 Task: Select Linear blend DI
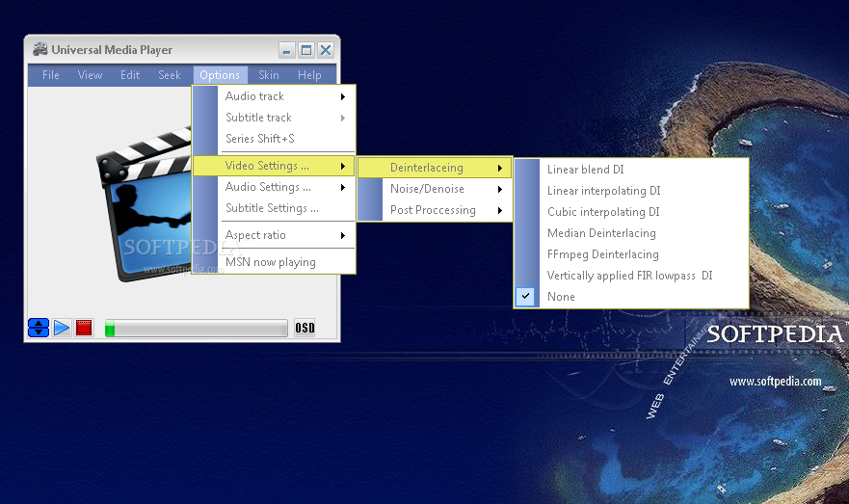pos(631,170)
